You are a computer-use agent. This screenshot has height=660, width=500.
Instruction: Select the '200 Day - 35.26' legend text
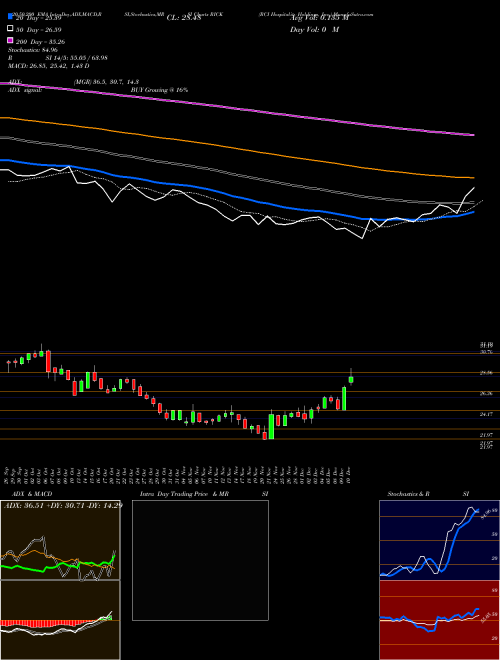(x=40, y=42)
